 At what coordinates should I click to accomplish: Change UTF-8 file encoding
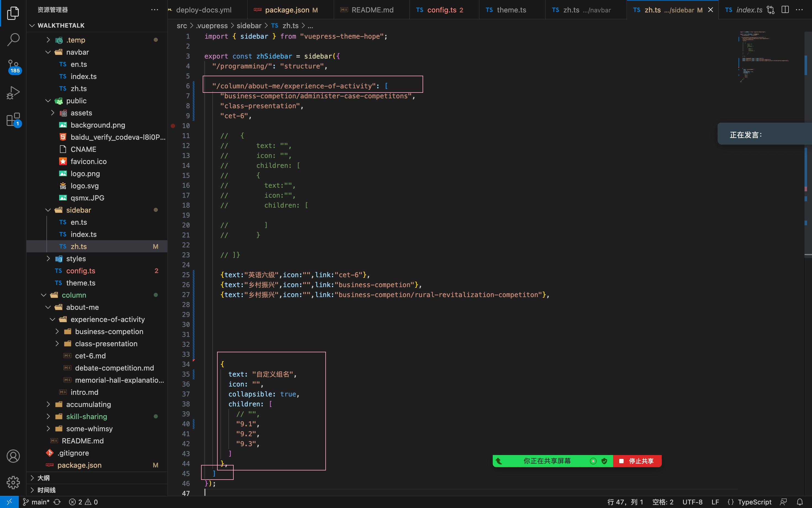(692, 502)
